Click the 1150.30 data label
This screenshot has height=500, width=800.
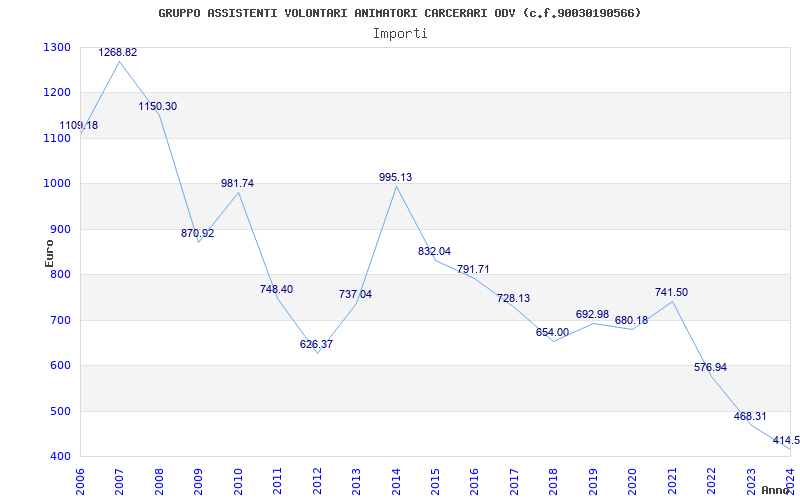[158, 107]
